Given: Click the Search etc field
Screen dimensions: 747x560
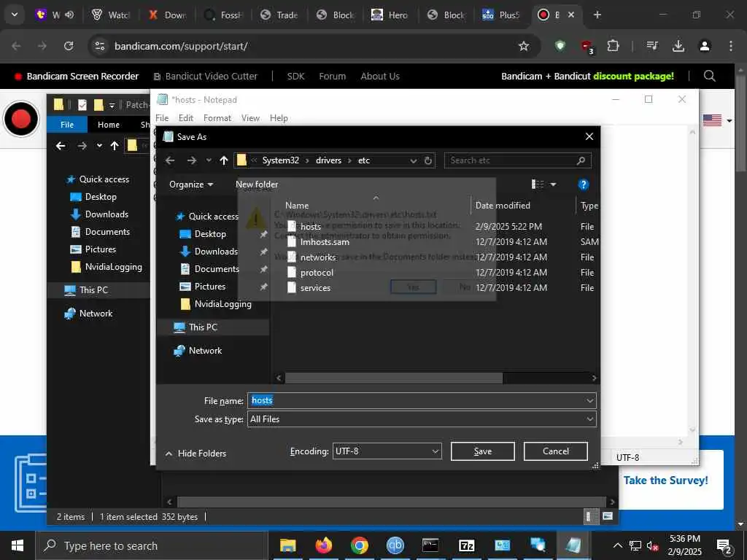Looking at the screenshot, I should point(517,160).
